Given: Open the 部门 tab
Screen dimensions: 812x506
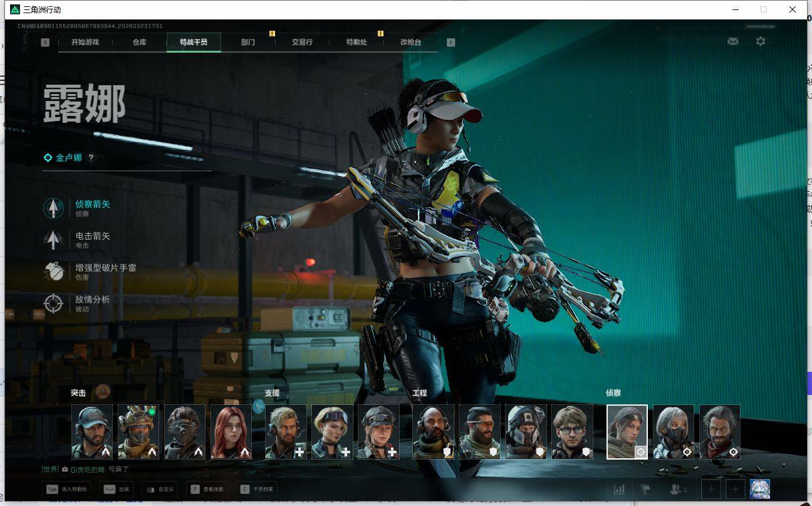Looking at the screenshot, I should (x=248, y=43).
